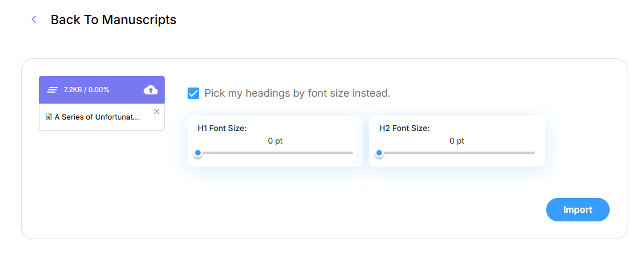Click the middle of the H2 slider track
The image size is (644, 254).
(456, 153)
